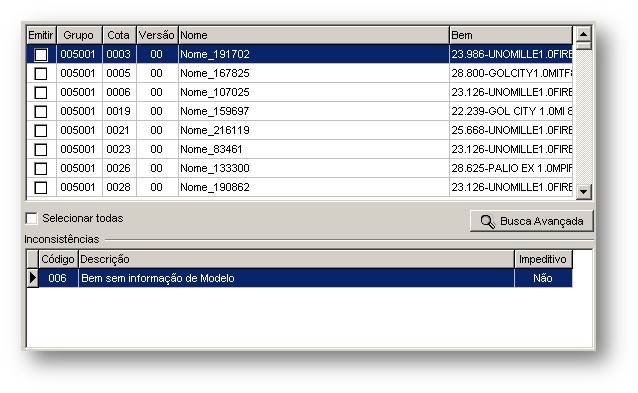638x393 pixels.
Task: Check the Emitir box for Nome_159697
Action: (x=41, y=111)
